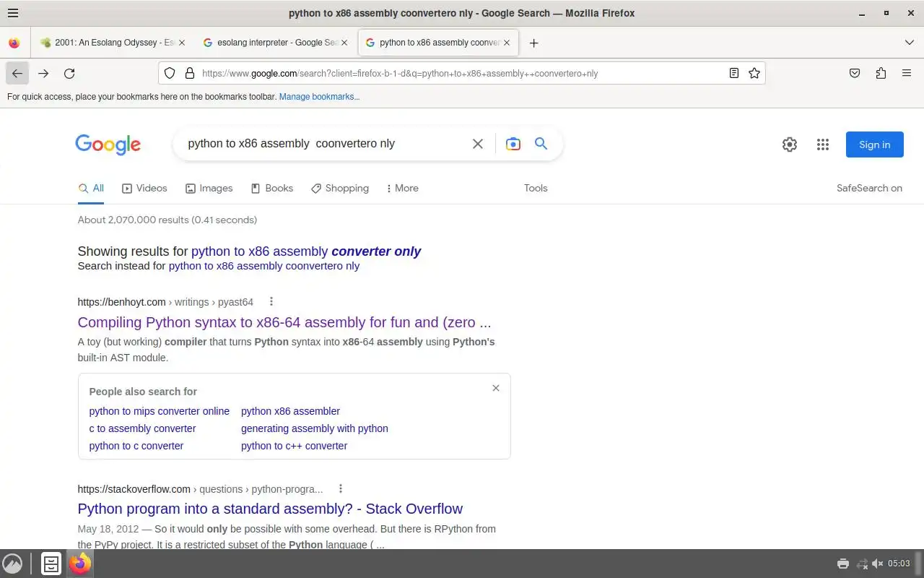The height and width of the screenshot is (578, 924).
Task: Open the Firefox application menu (hamburger)
Action: click(907, 73)
